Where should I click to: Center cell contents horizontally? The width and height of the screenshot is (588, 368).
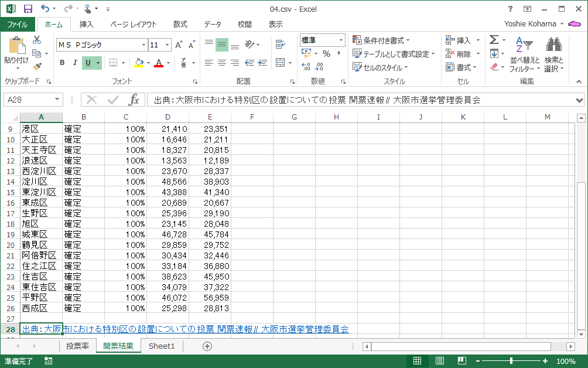(x=222, y=63)
